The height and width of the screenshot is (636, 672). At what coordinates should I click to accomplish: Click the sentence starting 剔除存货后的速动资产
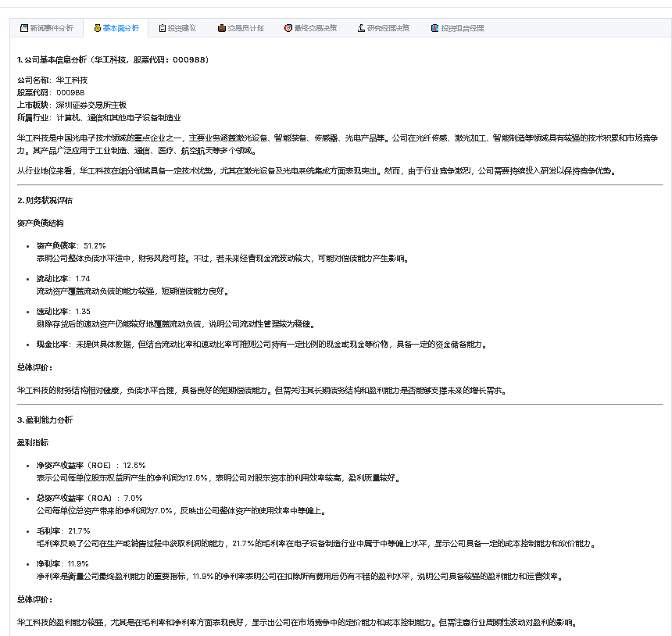(176, 324)
